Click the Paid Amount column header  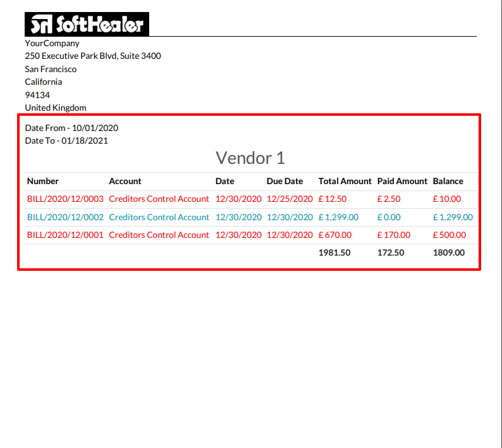tap(403, 182)
